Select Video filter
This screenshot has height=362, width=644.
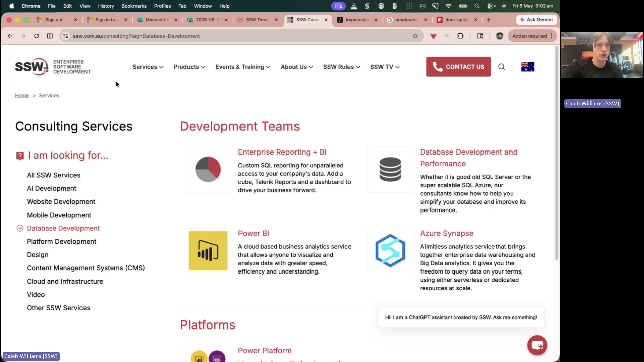[36, 295]
